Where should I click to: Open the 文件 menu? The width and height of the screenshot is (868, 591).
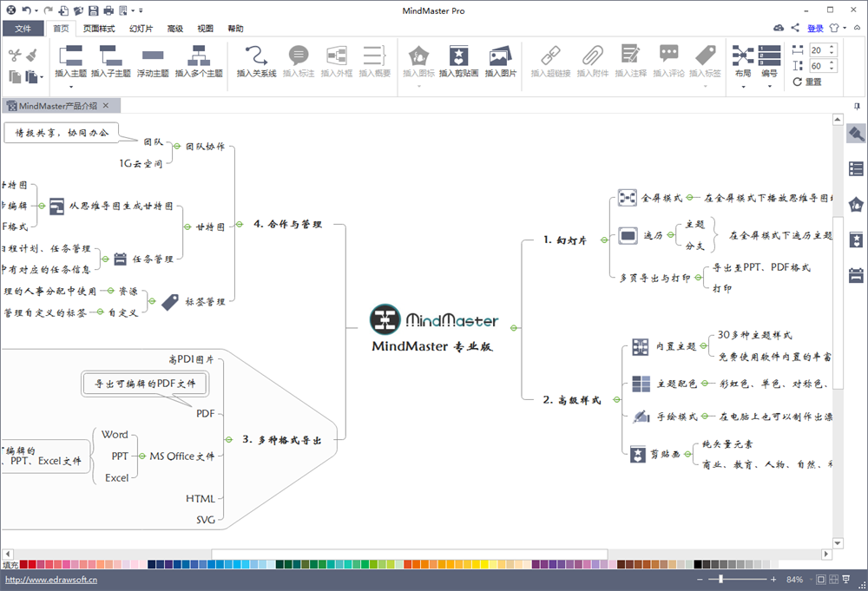(x=23, y=29)
